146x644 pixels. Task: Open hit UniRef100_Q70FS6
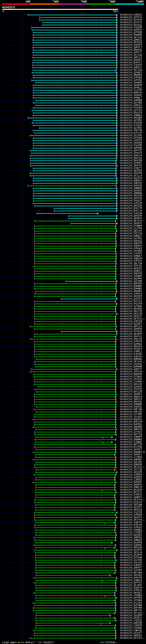(131, 20)
